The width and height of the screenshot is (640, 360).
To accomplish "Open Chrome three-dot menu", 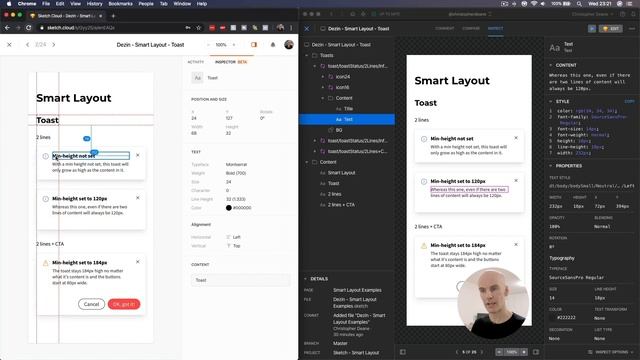I will coord(291,28).
